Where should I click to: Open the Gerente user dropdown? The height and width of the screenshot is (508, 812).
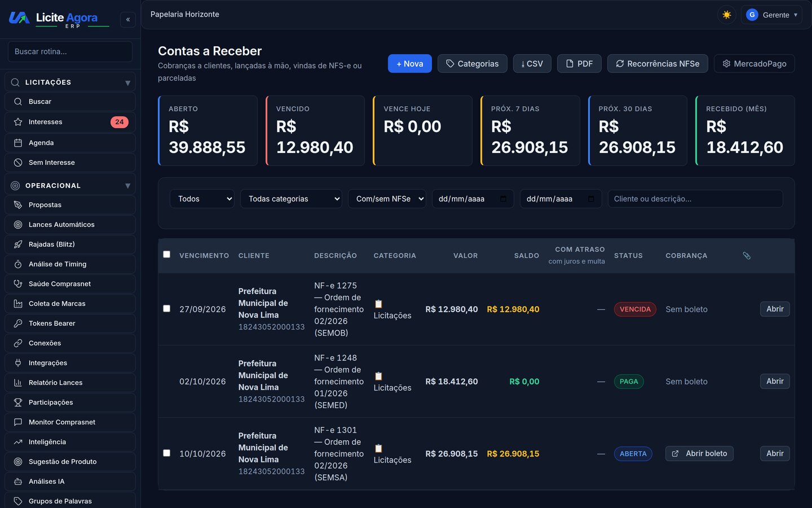pyautogui.click(x=771, y=15)
